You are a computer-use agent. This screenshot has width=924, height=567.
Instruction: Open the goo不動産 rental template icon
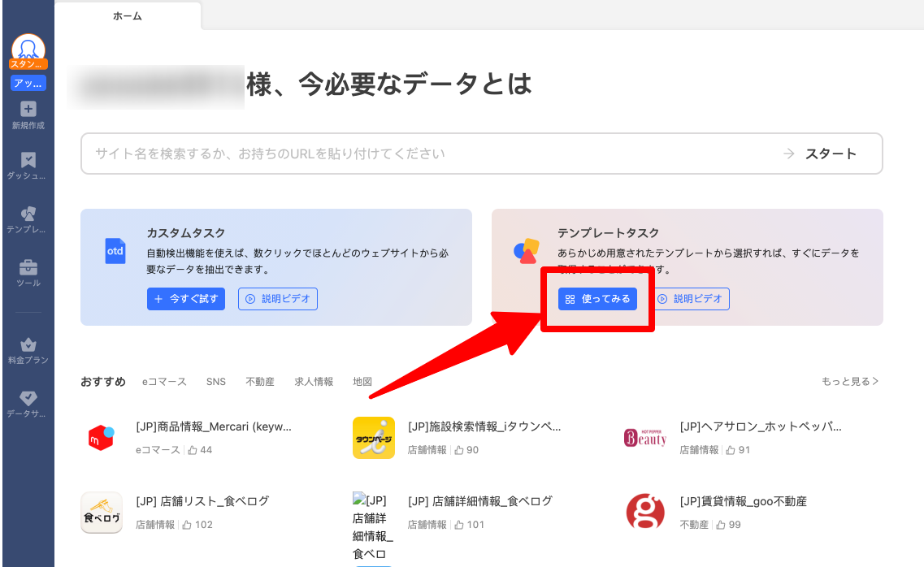[645, 513]
